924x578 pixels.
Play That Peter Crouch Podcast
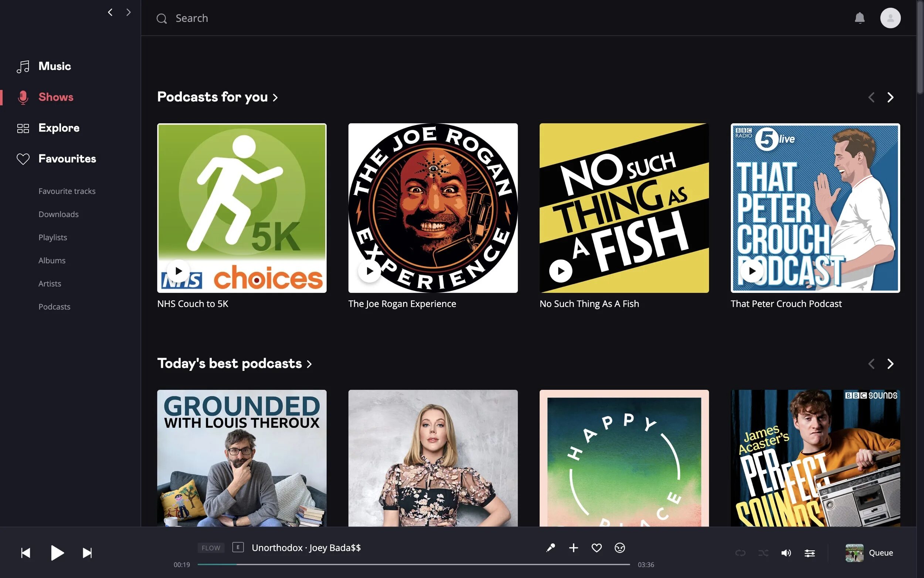tap(752, 271)
